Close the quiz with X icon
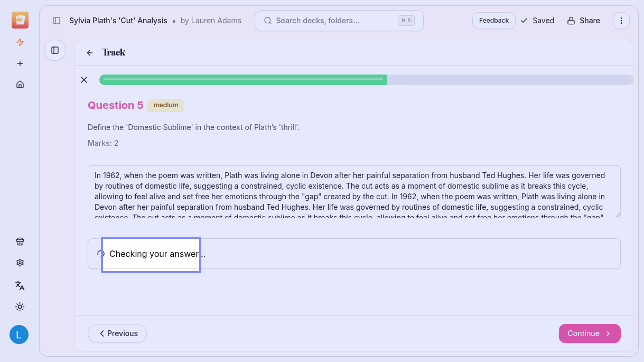Image resolution: width=644 pixels, height=362 pixels. (84, 80)
